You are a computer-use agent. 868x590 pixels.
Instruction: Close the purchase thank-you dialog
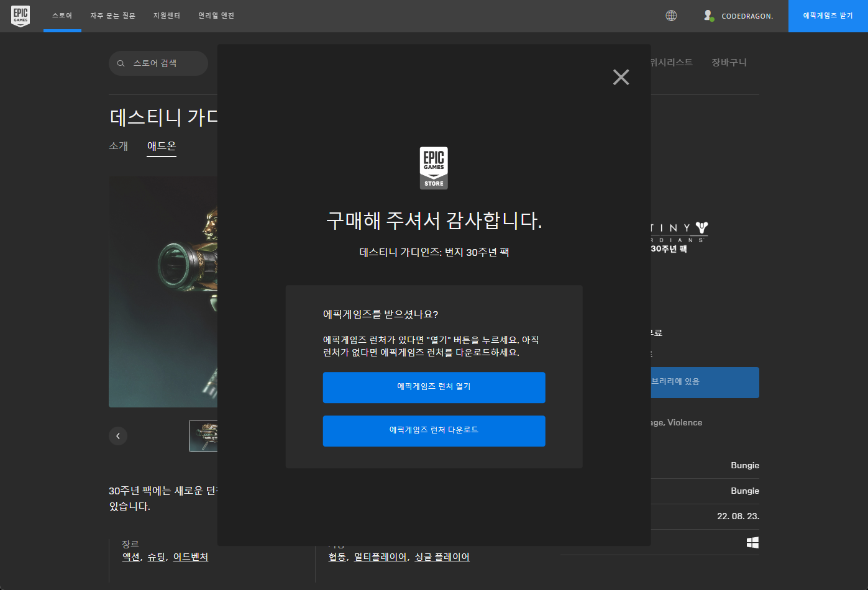pos(621,77)
